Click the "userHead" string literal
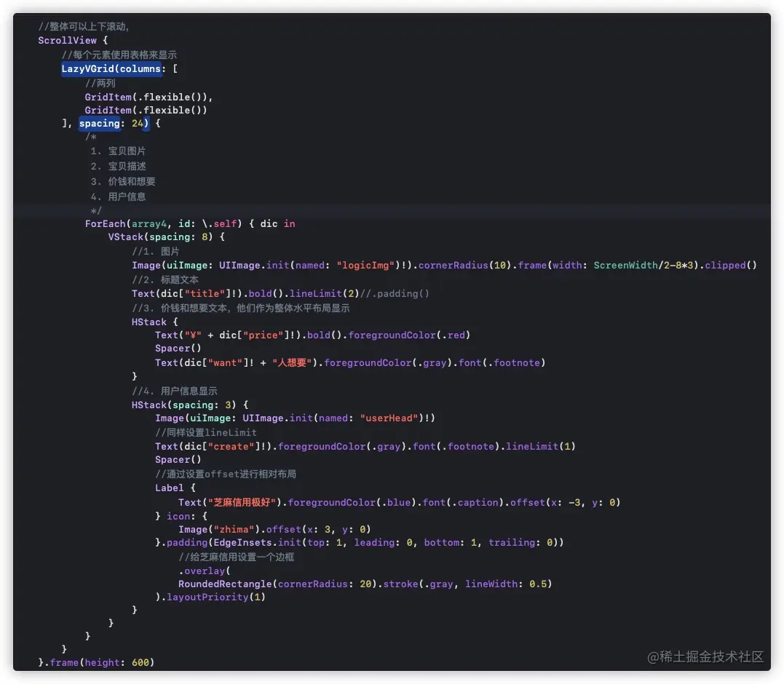This screenshot has width=784, height=684. pyautogui.click(x=389, y=418)
